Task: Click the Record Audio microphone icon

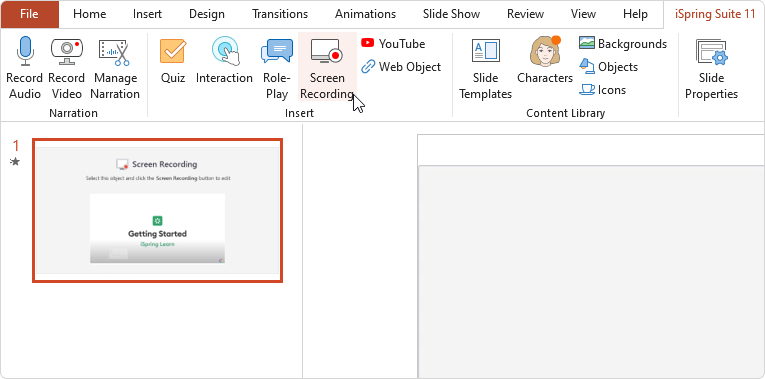Action: [25, 51]
